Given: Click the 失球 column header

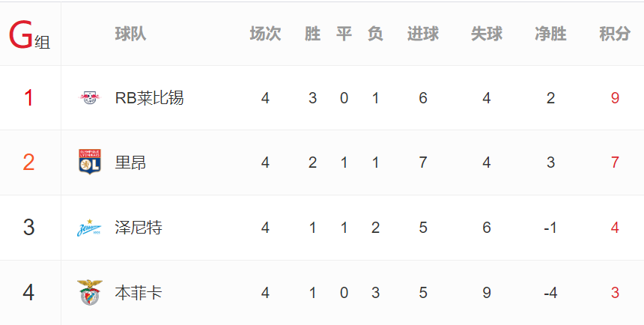Looking at the screenshot, I should click(487, 34).
